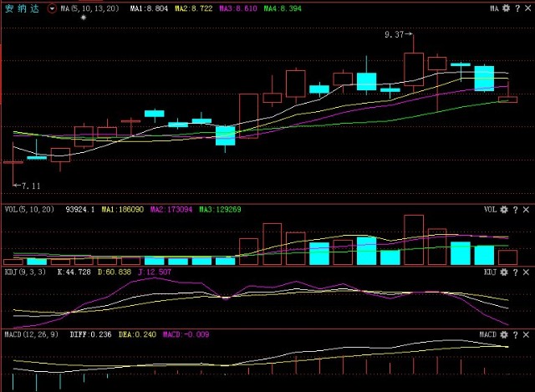Show help for the MACD indicator
The height and width of the screenshot is (392, 535).
(x=514, y=334)
